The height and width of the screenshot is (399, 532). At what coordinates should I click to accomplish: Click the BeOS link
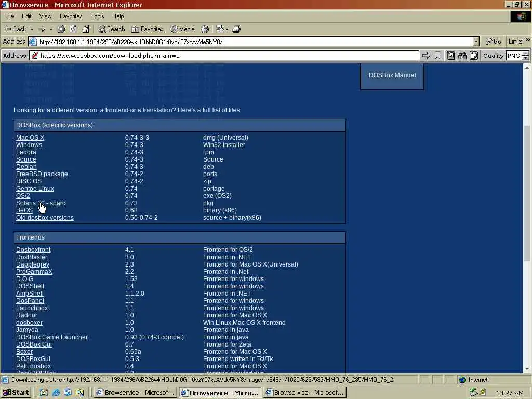tap(24, 210)
